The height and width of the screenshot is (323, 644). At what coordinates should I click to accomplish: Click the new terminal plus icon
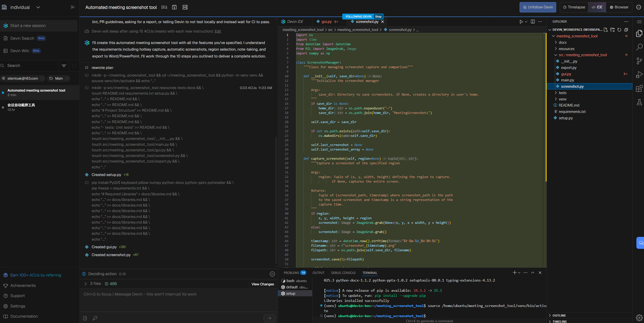coord(514,273)
